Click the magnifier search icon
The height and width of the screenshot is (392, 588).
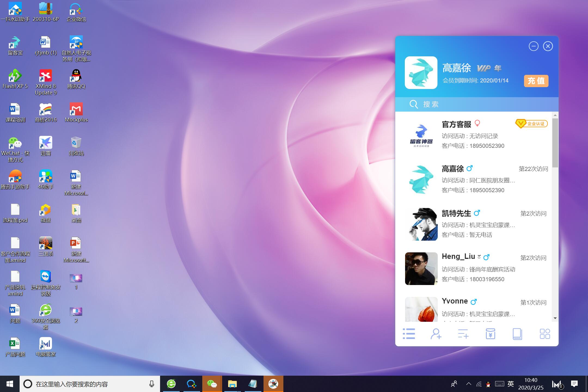pos(414,104)
